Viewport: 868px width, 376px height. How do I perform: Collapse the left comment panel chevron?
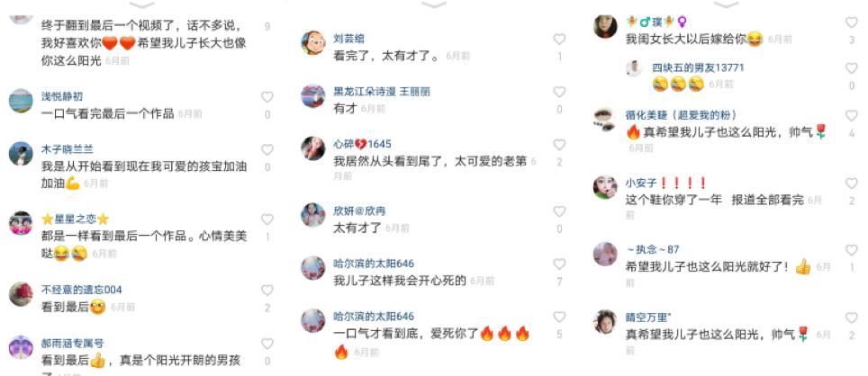click(143, 4)
